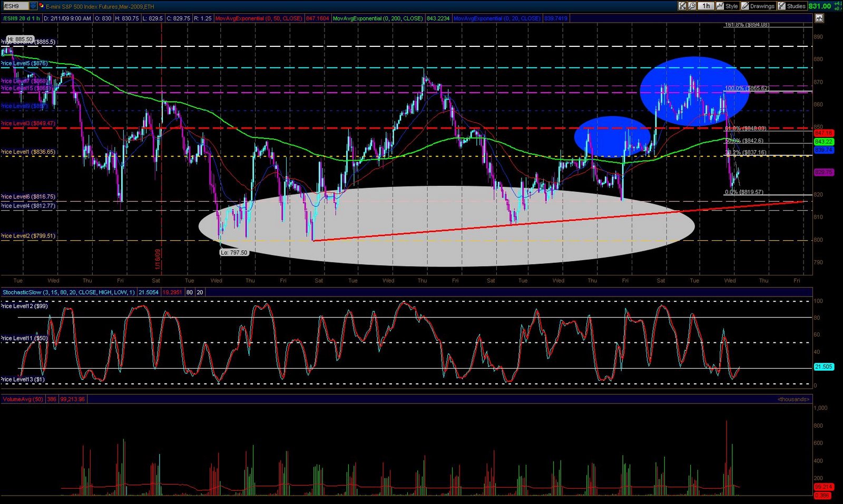Select the 1h timeframe button
Screen dimensions: 843x504
705,6
